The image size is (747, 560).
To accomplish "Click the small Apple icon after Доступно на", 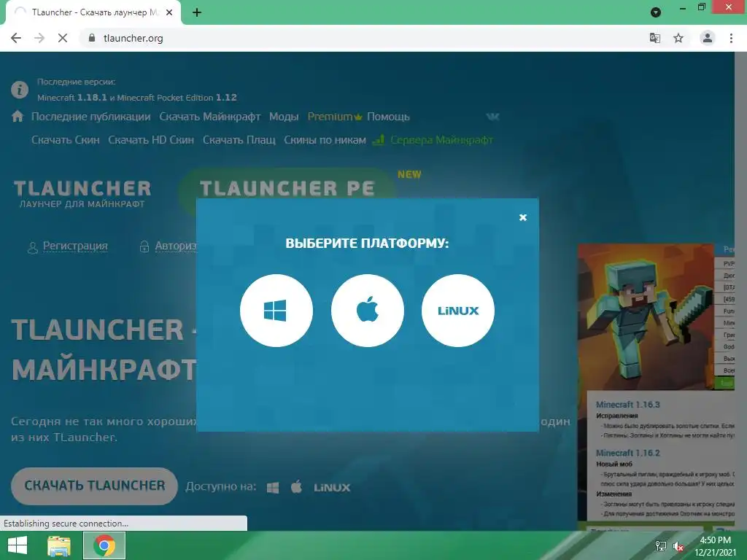I will (x=296, y=487).
